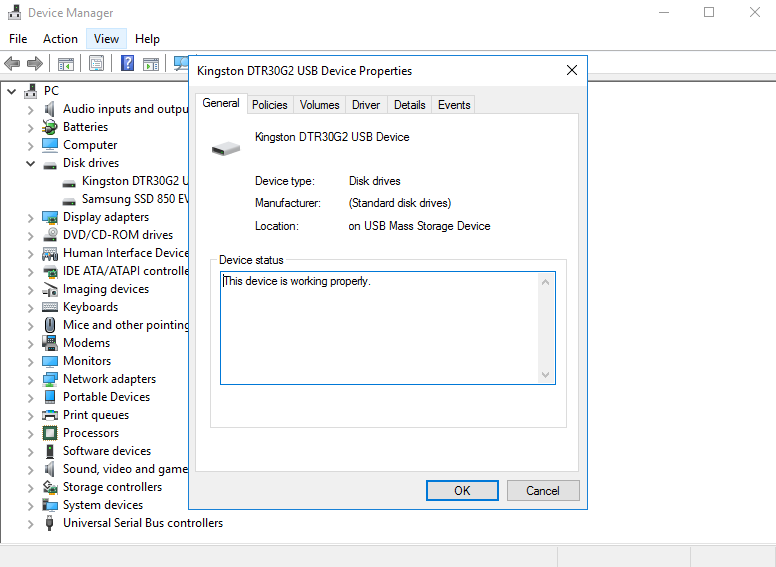Click the Batteries icon

click(49, 127)
